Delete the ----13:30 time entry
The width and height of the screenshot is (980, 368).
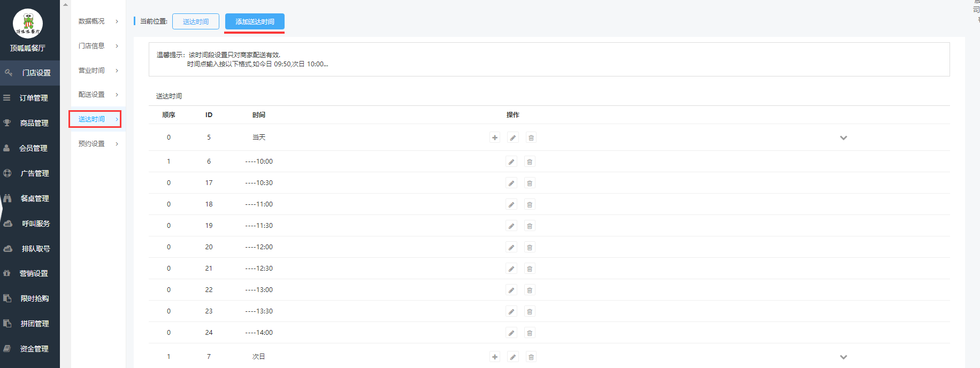tap(530, 311)
